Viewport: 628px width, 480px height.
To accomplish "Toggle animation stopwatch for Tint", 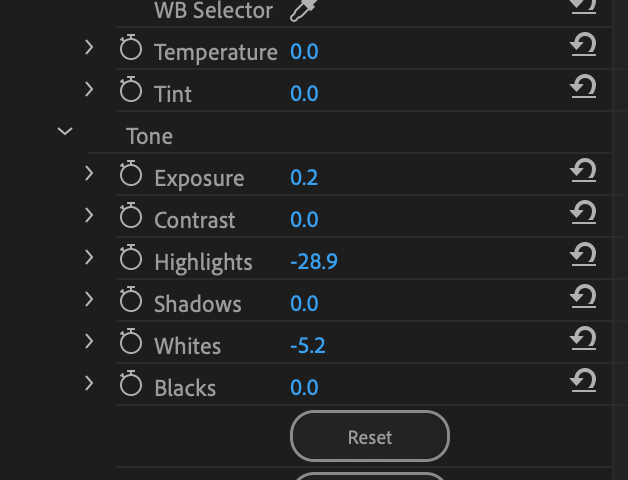I will click(x=131, y=92).
